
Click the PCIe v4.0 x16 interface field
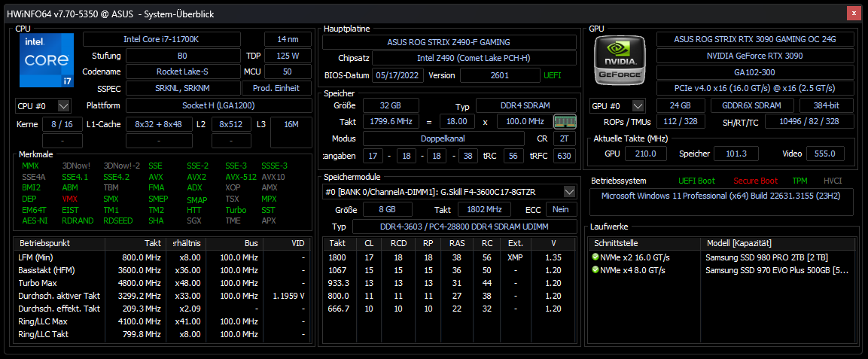(754, 88)
